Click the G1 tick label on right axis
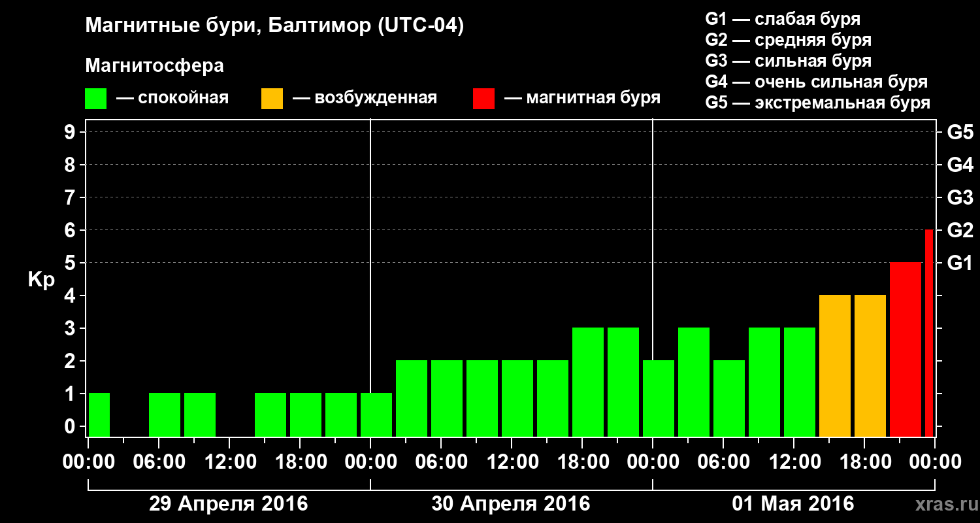The height and width of the screenshot is (523, 980). [960, 263]
